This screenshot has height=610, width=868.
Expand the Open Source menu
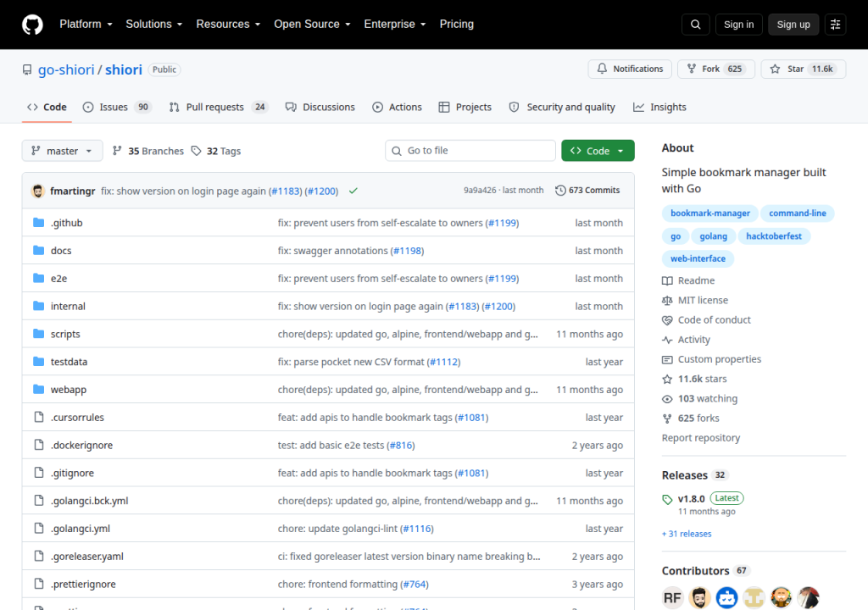pos(312,25)
